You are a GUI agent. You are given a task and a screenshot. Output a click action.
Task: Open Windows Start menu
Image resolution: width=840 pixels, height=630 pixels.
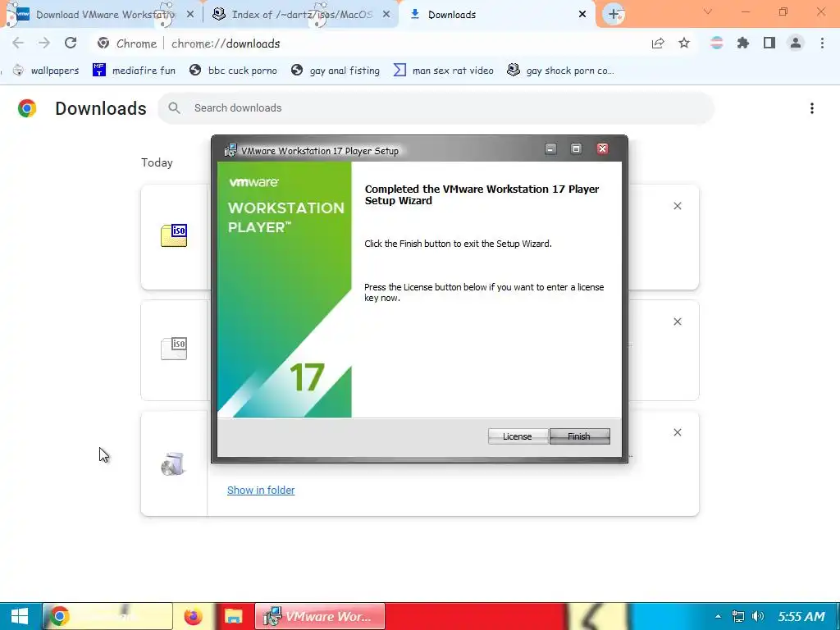[20, 616]
